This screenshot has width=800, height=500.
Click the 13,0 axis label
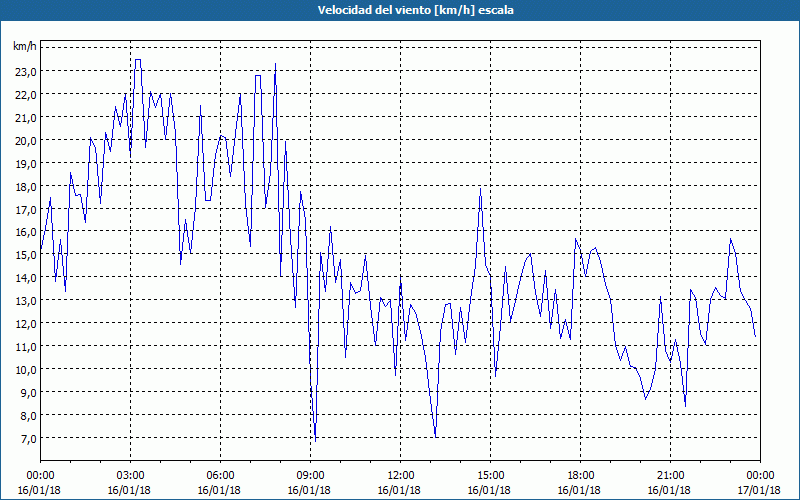click(26, 301)
